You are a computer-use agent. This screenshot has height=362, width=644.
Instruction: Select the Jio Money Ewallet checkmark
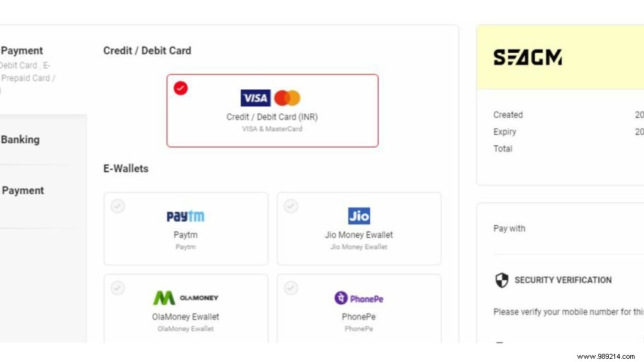click(x=291, y=206)
